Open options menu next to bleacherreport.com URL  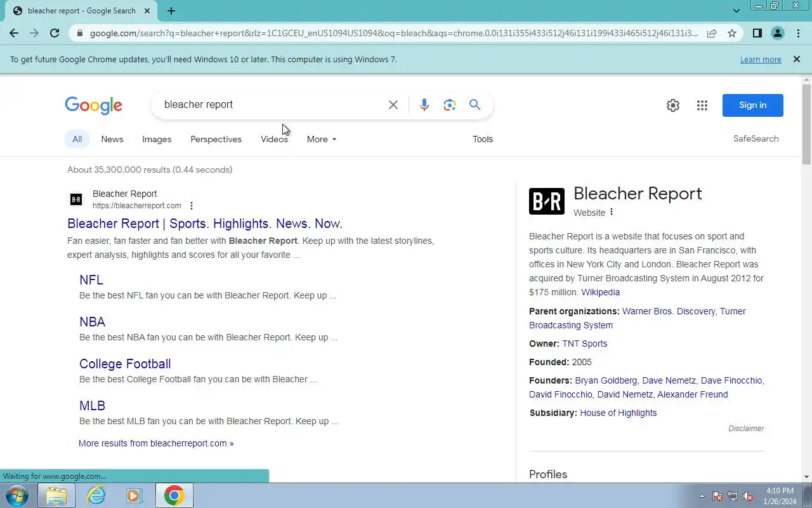point(192,206)
